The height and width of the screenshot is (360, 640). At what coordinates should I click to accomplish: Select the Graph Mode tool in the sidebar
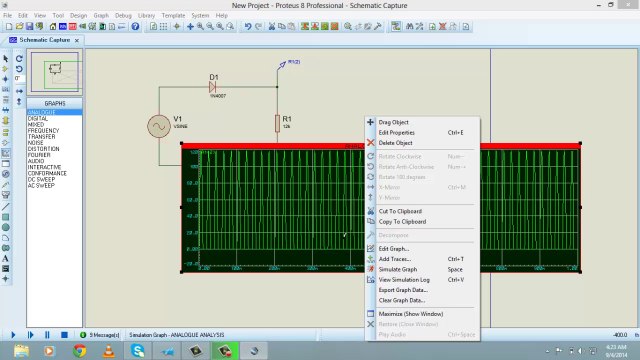[6, 153]
